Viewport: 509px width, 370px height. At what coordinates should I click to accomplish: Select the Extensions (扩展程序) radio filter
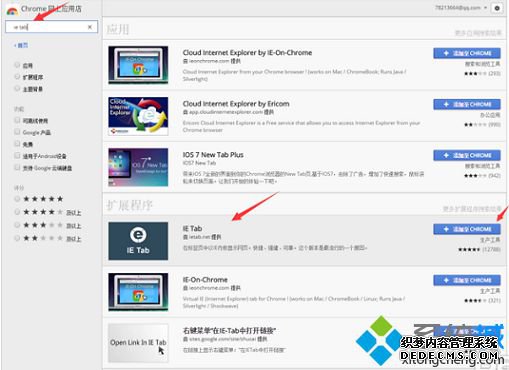pos(17,77)
